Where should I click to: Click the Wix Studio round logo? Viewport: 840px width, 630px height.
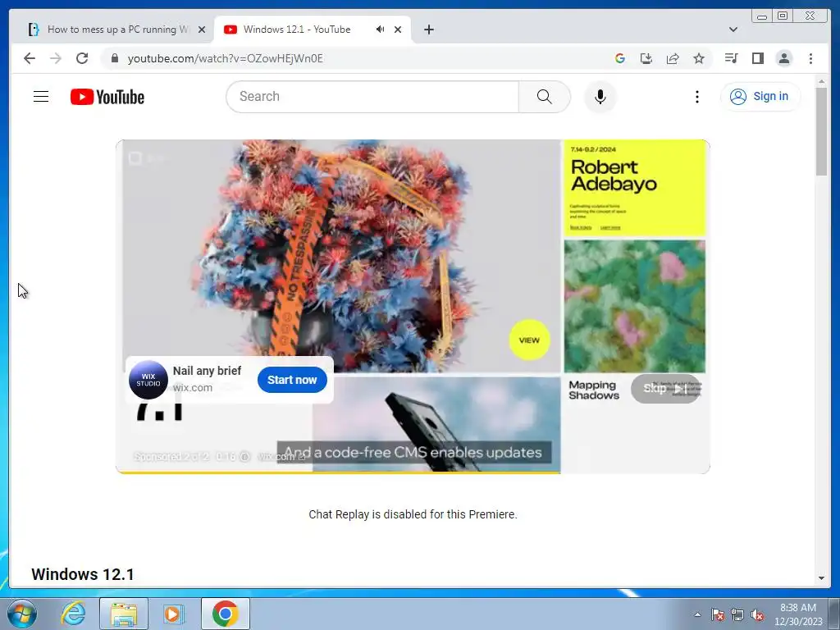point(148,380)
